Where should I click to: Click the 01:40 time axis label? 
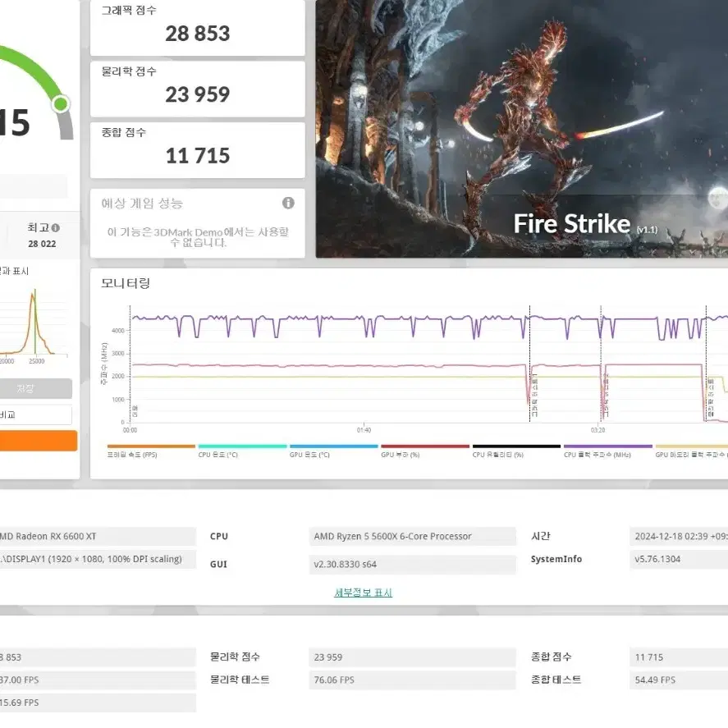(364, 430)
